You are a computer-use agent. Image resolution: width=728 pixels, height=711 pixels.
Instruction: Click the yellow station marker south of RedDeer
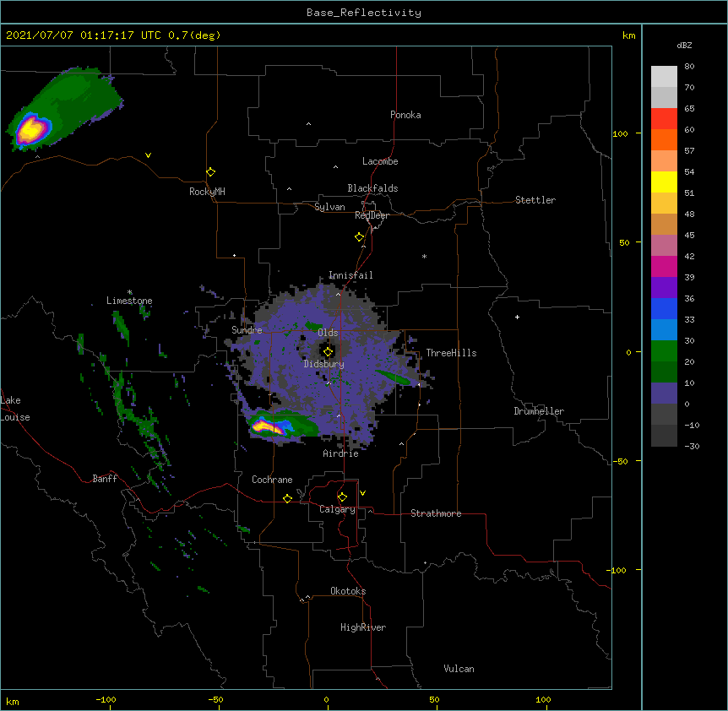[360, 237]
